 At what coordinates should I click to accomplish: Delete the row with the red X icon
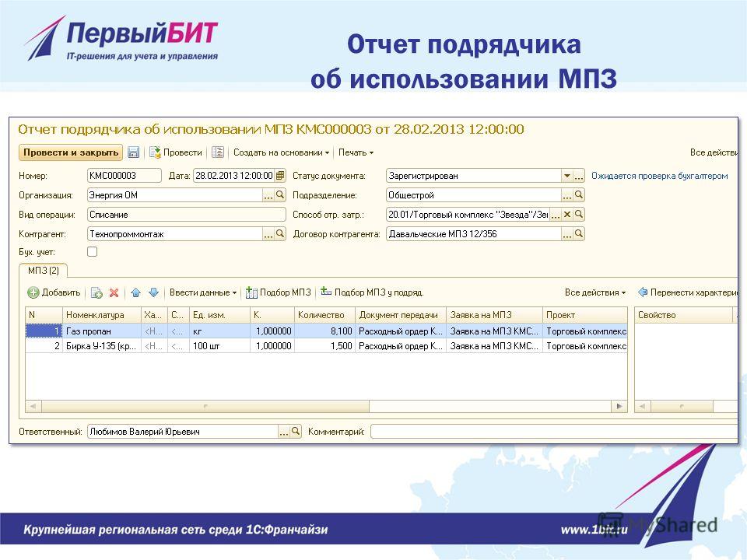click(114, 292)
